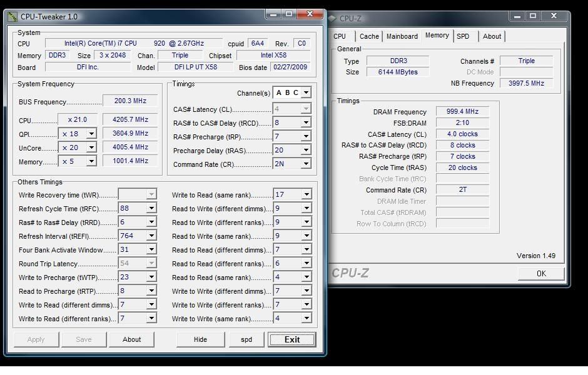This screenshot has width=588, height=375.
Task: Switch to the CPU tab in CPU-Z
Action: (342, 36)
